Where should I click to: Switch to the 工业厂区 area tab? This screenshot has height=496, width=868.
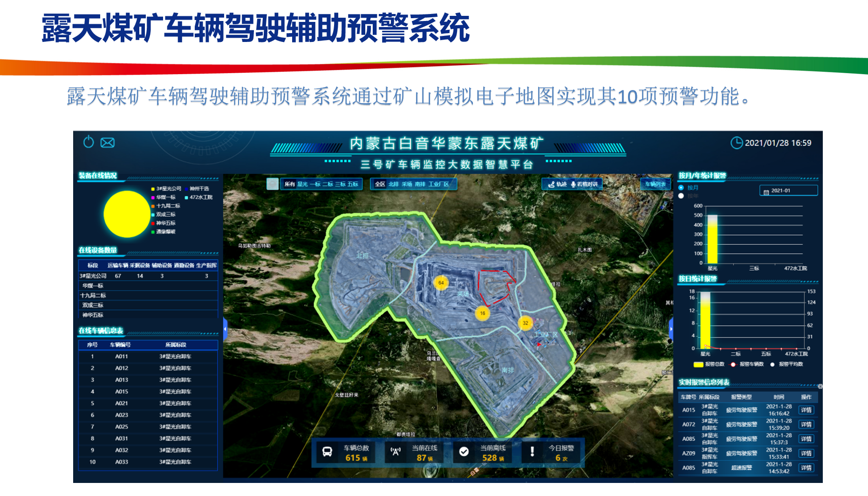(x=439, y=184)
